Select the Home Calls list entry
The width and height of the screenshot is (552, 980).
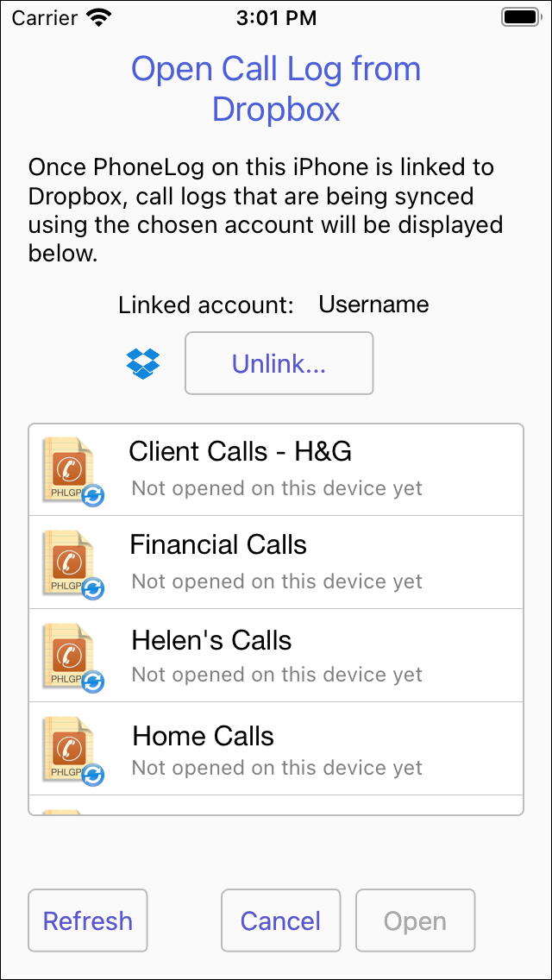click(276, 749)
